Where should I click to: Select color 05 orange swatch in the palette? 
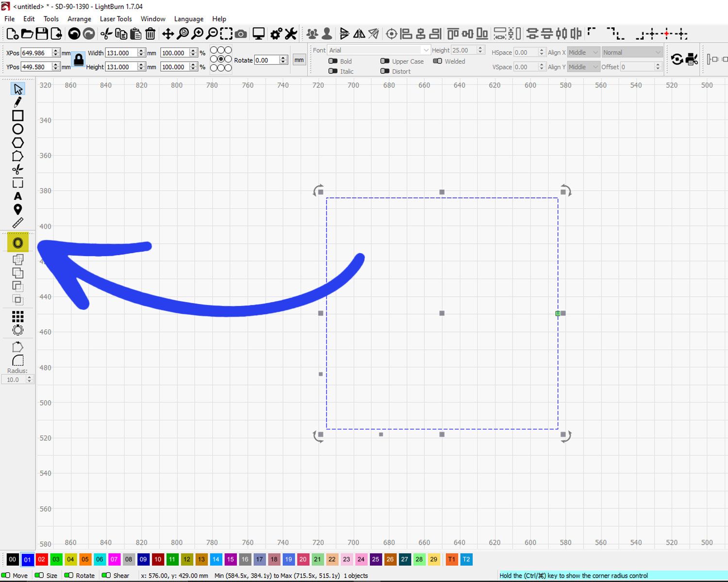85,559
